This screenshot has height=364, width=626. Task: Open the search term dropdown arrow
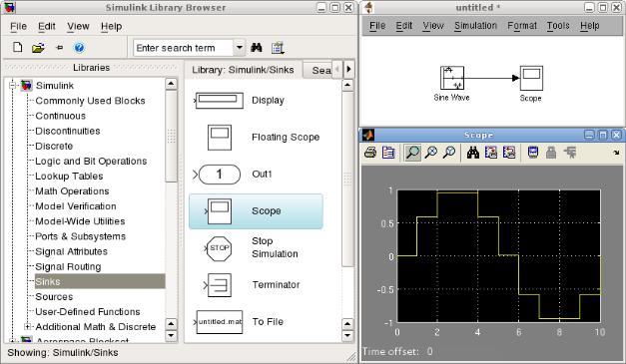point(239,48)
